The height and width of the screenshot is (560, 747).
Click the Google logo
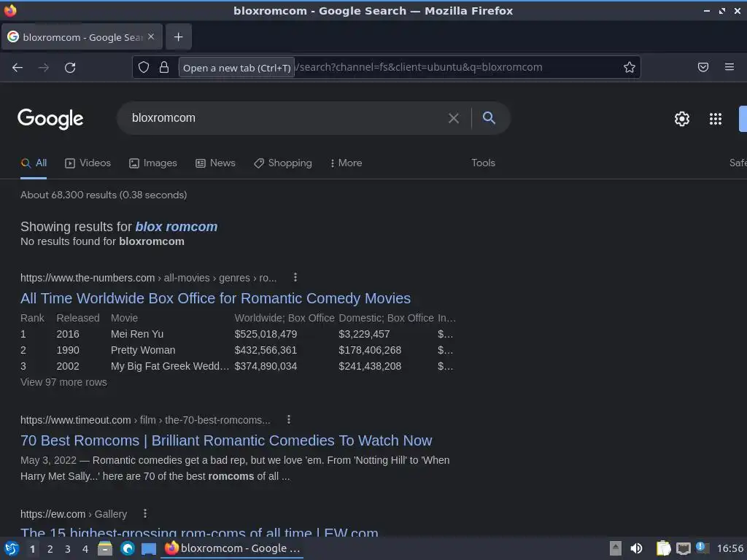(50, 119)
